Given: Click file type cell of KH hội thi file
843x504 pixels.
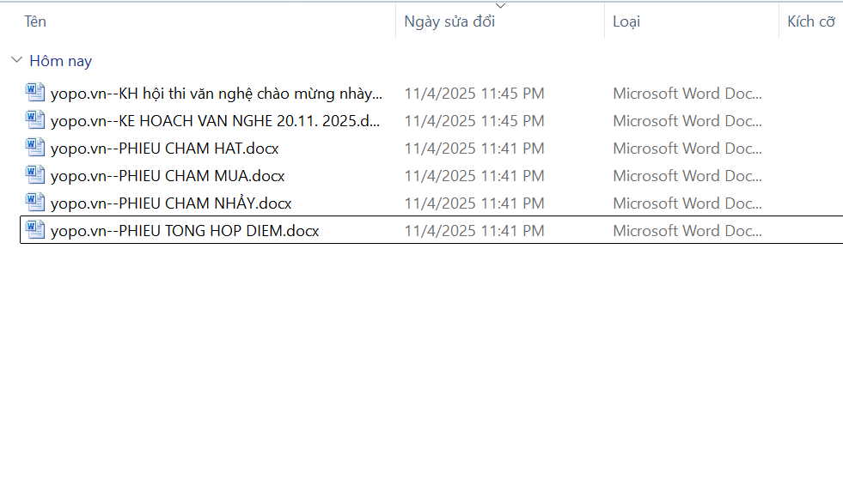Looking at the screenshot, I should click(x=687, y=94).
